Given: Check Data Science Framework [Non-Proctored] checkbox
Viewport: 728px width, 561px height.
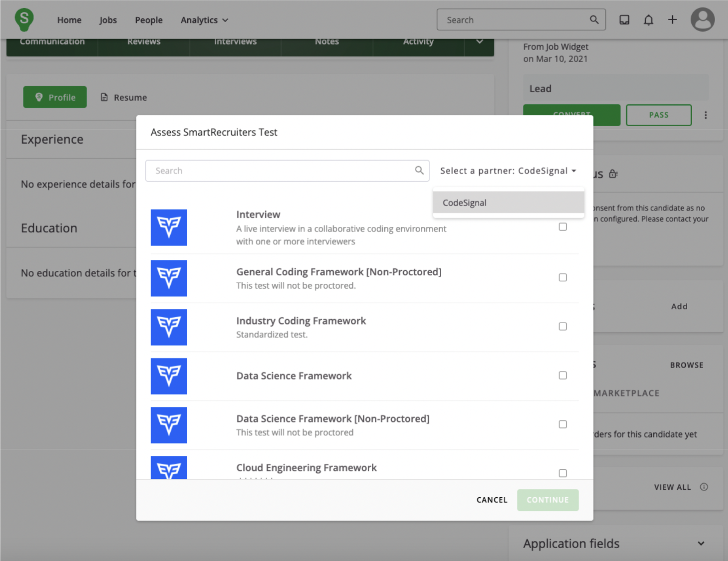Looking at the screenshot, I should [563, 424].
